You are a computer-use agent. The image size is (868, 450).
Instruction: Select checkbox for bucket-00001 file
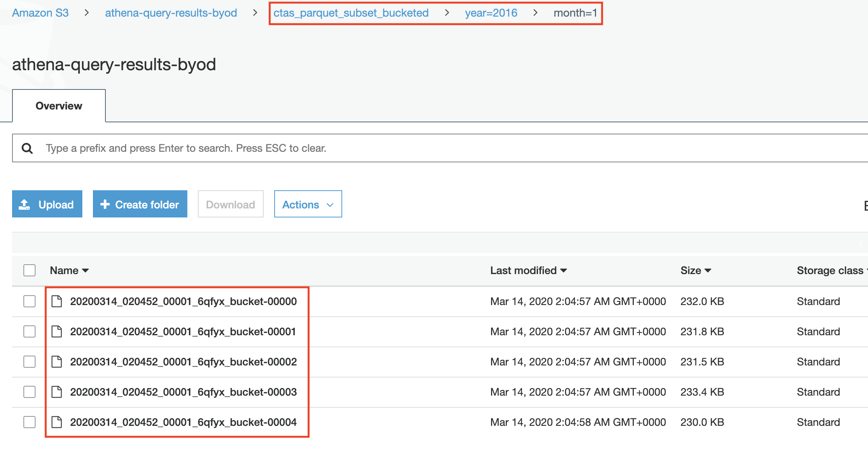coord(29,331)
